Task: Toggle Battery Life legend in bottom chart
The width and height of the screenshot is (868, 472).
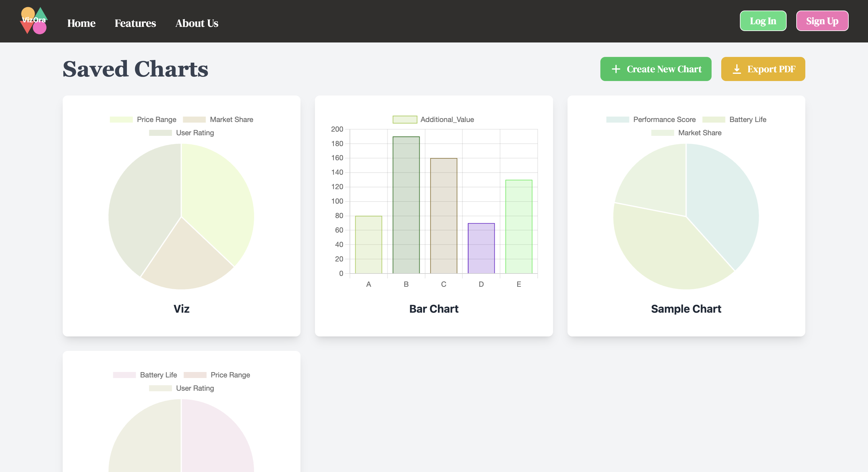Action: [x=145, y=375]
